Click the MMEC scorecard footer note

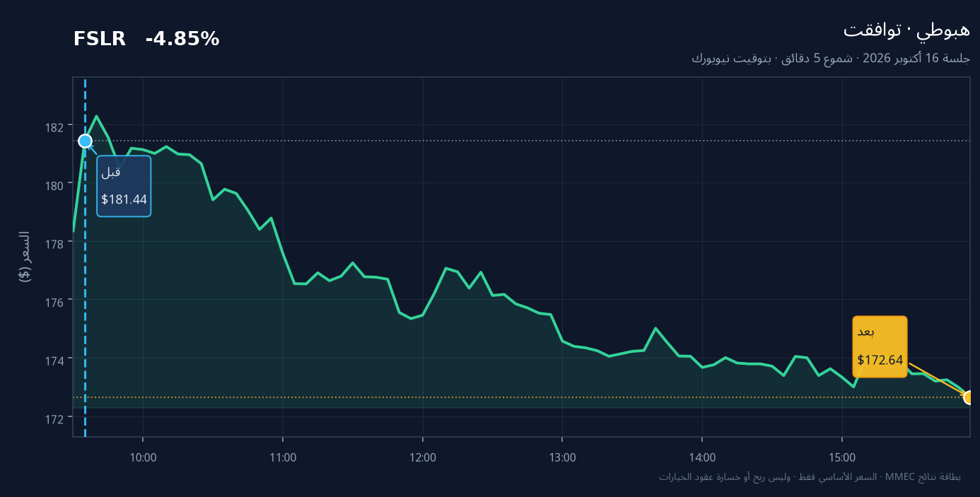pyautogui.click(x=810, y=477)
